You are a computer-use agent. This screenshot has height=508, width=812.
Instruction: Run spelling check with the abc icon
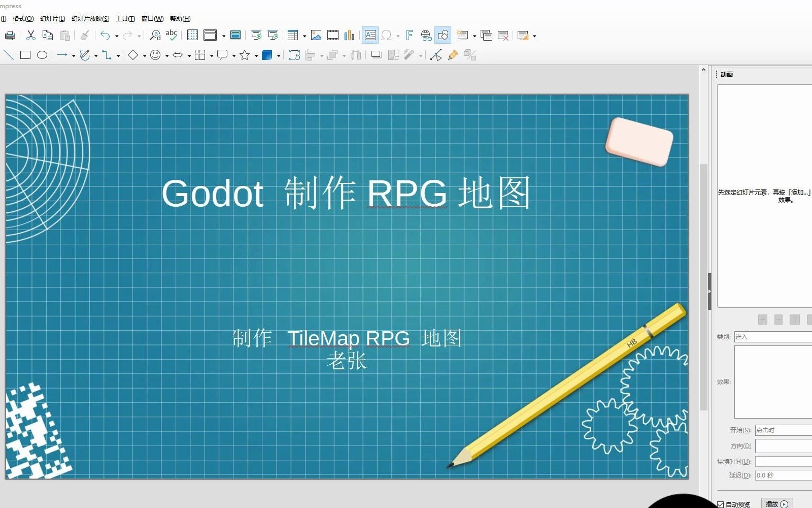tap(172, 36)
